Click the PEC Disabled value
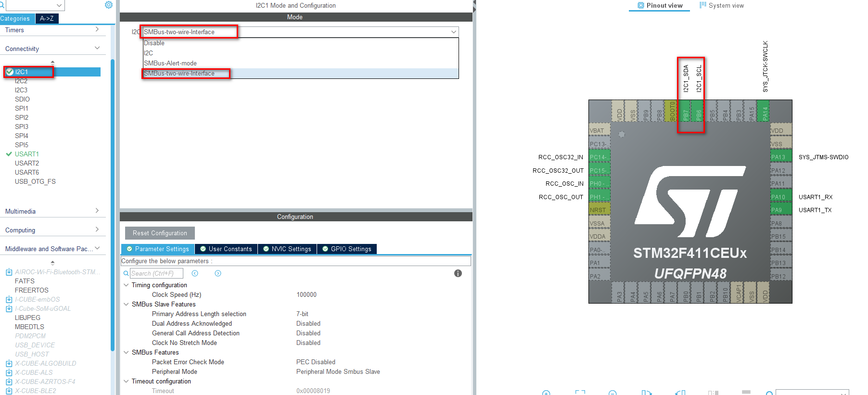This screenshot has width=868, height=395. 316,362
